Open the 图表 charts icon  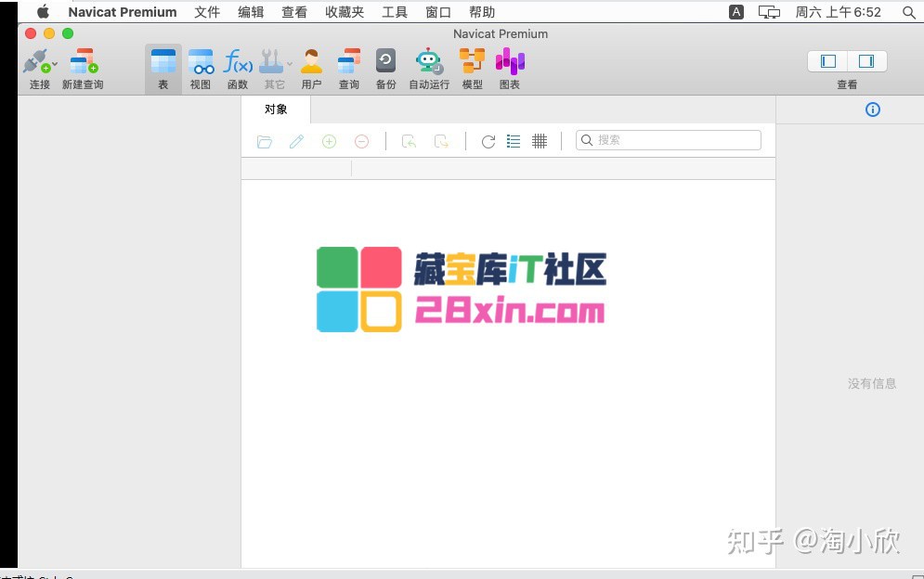click(510, 61)
